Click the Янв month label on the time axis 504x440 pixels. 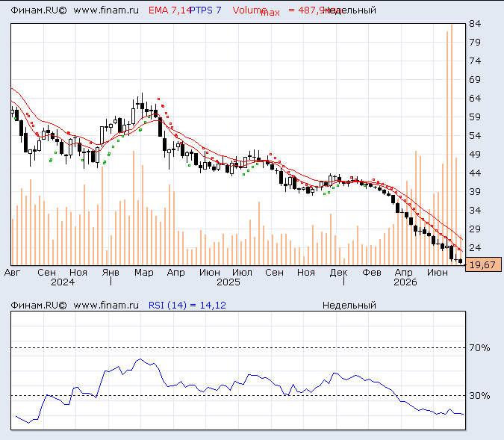[111, 273]
